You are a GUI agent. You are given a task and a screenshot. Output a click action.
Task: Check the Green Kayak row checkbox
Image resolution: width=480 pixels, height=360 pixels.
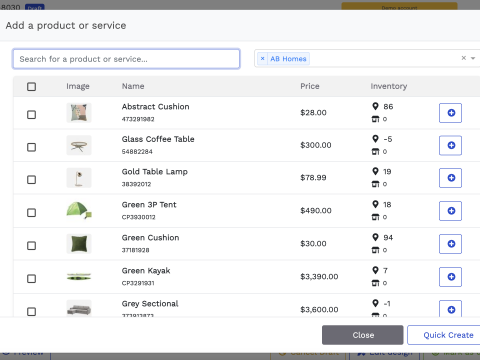(x=31, y=279)
